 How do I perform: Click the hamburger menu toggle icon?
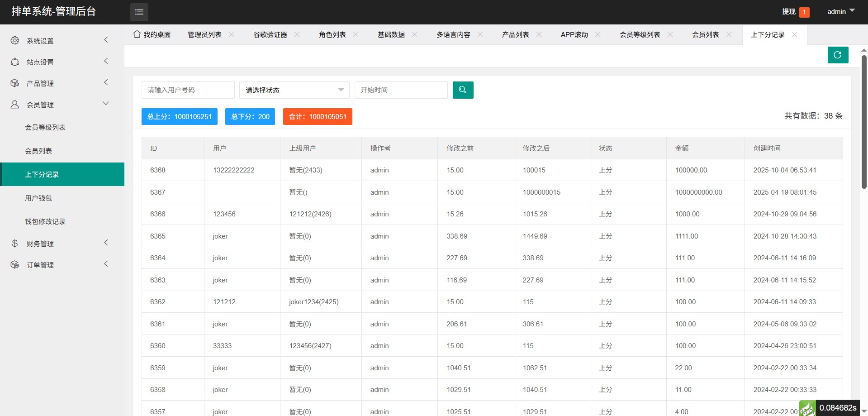point(139,12)
